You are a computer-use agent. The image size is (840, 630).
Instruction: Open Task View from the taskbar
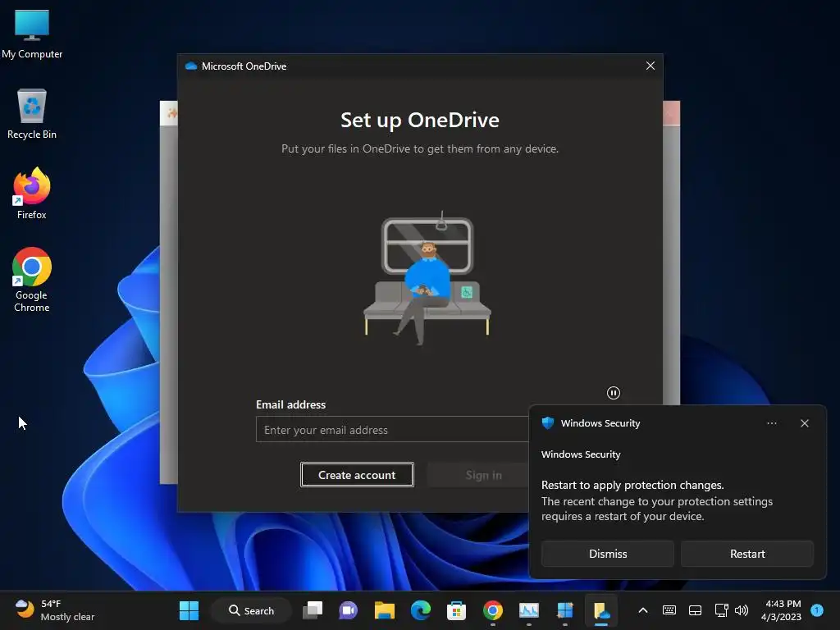[313, 610]
